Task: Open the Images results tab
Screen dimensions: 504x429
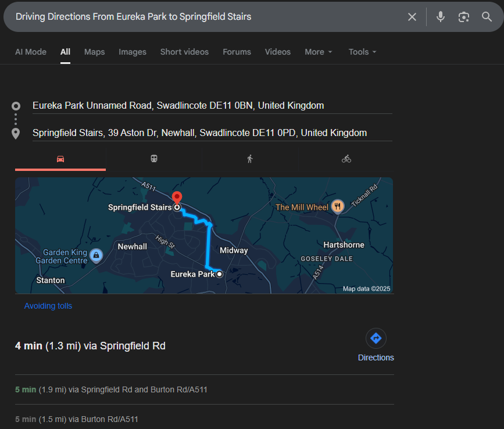Action: [x=132, y=52]
